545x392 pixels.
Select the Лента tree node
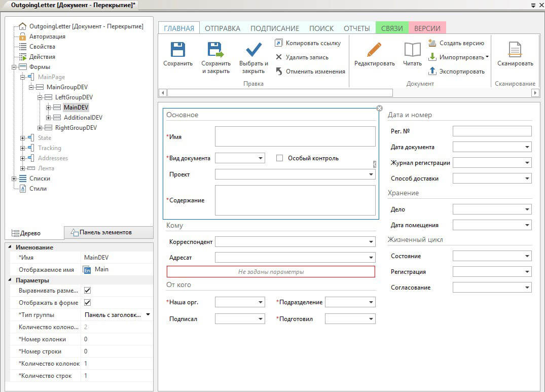tap(46, 168)
